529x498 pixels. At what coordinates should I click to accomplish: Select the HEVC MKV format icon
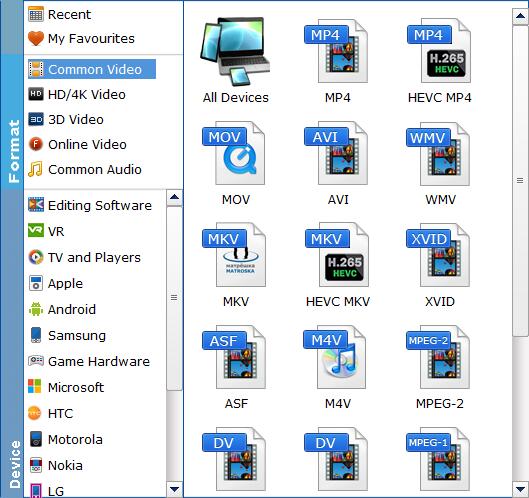(x=337, y=255)
